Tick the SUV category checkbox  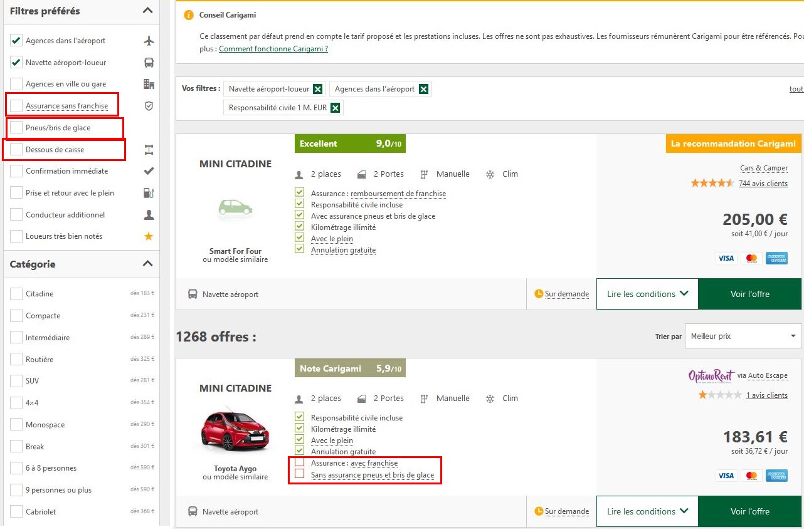pyautogui.click(x=16, y=381)
